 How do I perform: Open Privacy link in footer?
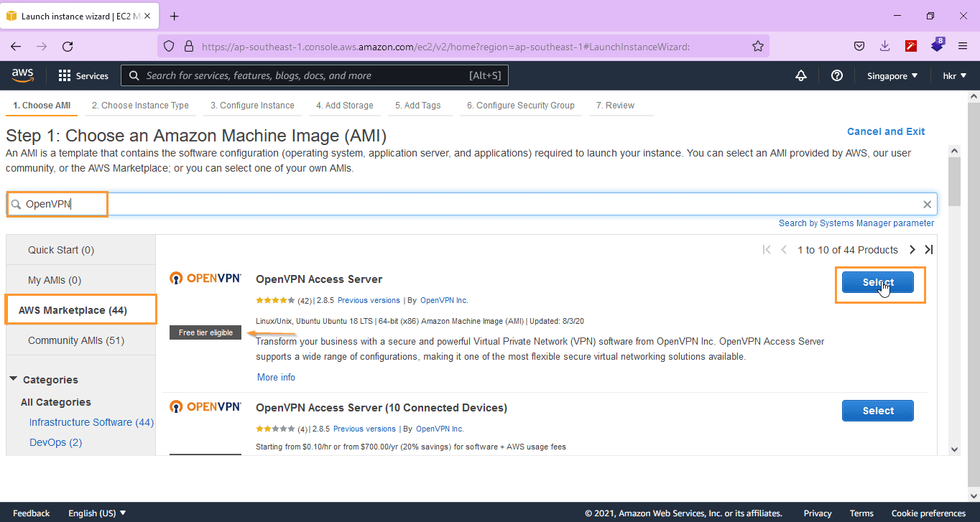818,513
